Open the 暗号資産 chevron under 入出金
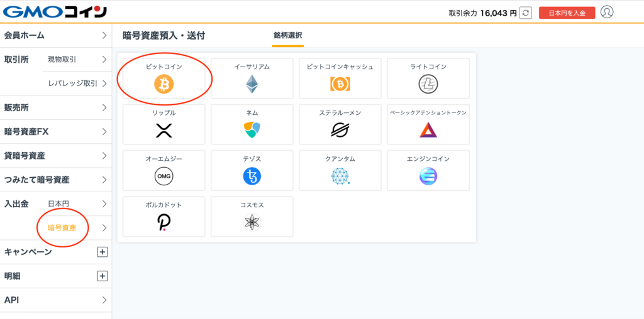This screenshot has width=644, height=319. pos(104,228)
